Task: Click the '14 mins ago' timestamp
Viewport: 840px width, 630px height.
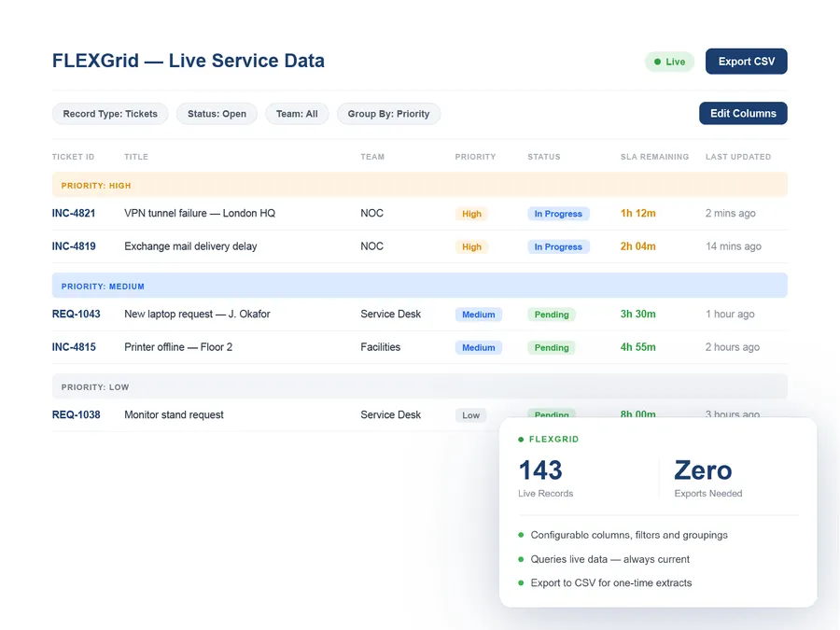Action: coord(734,246)
